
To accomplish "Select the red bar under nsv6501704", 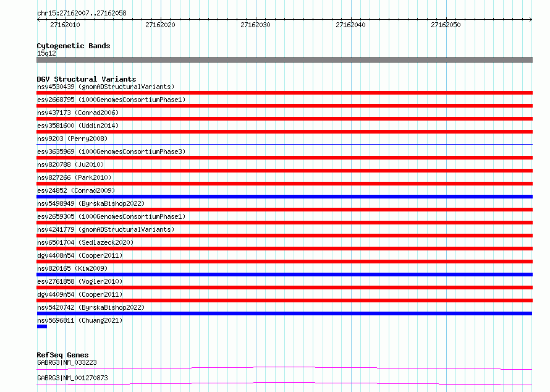I will [x=284, y=249].
